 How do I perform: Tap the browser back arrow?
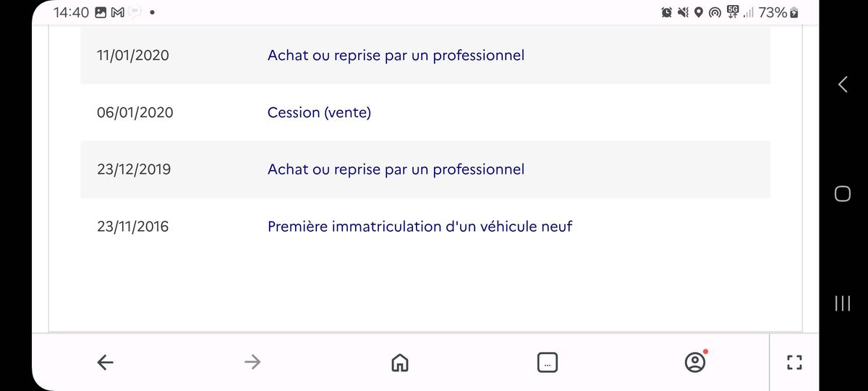[x=106, y=363]
